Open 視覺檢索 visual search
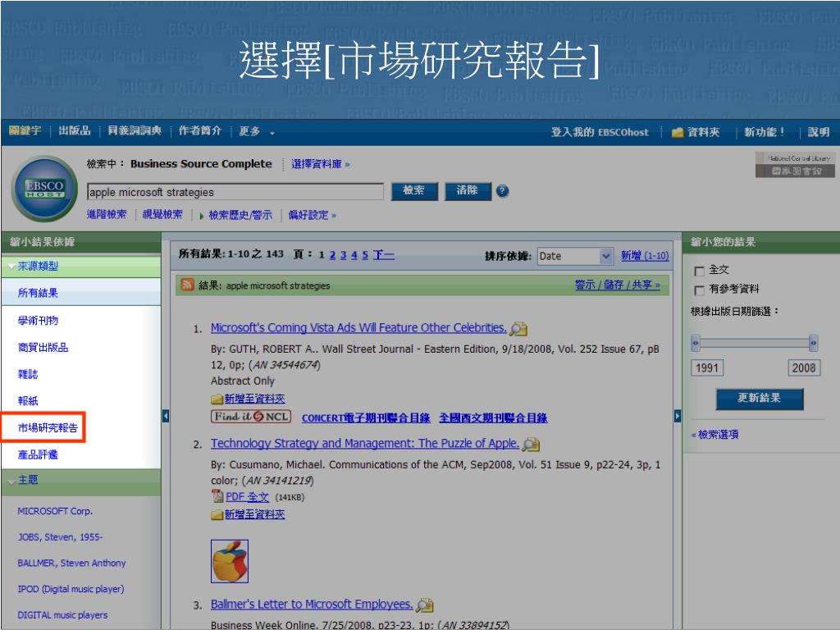This screenshot has height=630, width=840. pyautogui.click(x=162, y=215)
